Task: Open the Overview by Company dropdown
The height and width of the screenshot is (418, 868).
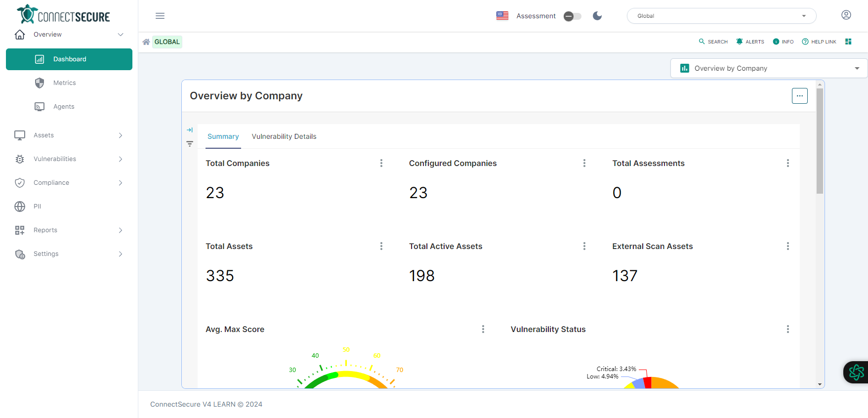Action: point(769,68)
